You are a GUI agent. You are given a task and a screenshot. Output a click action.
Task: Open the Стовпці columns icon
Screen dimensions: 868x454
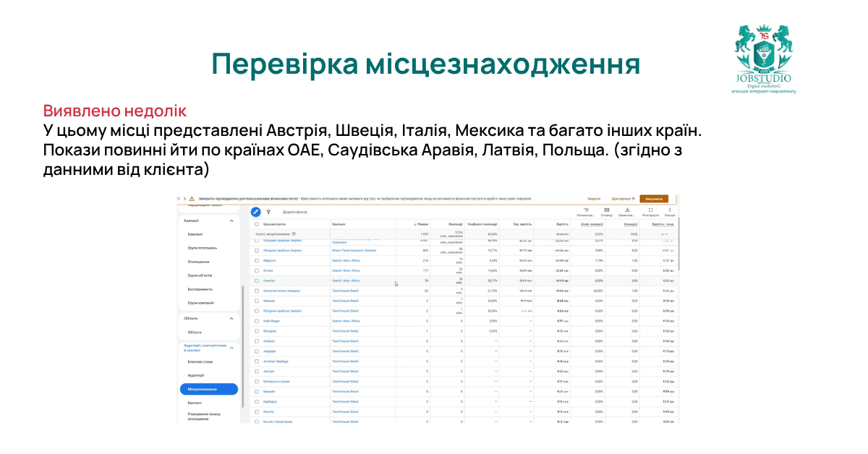point(606,210)
